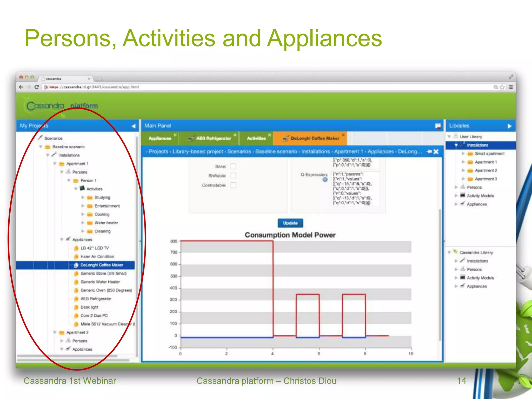Expand Libraries panel with right arrow
Image resolution: width=532 pixels, height=399 pixels.
click(509, 126)
